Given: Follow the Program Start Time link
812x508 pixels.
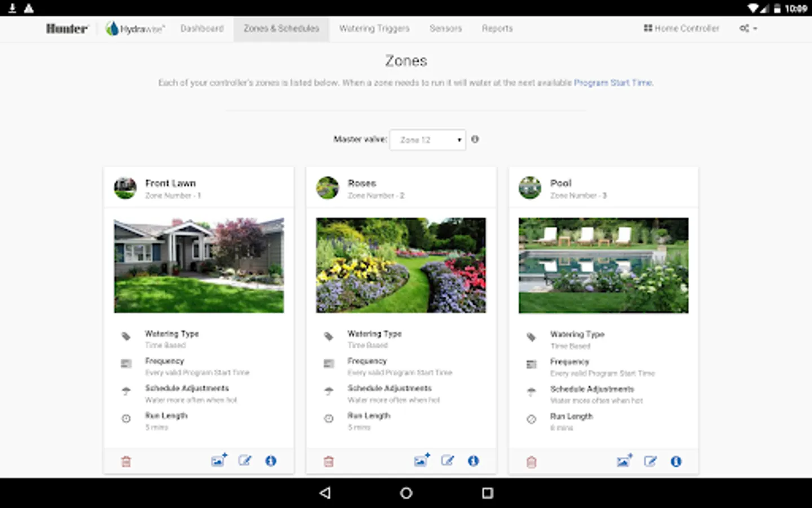Looking at the screenshot, I should pyautogui.click(x=613, y=82).
